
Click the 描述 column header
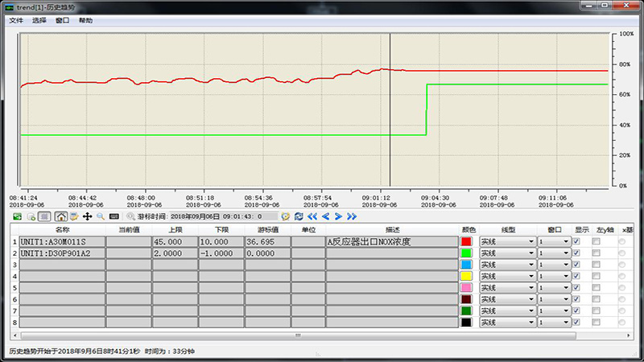tap(392, 230)
